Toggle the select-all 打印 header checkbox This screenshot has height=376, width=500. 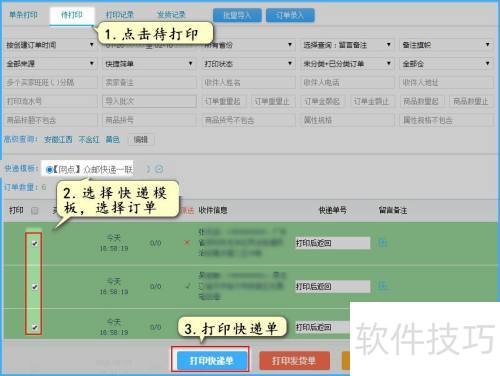click(35, 210)
